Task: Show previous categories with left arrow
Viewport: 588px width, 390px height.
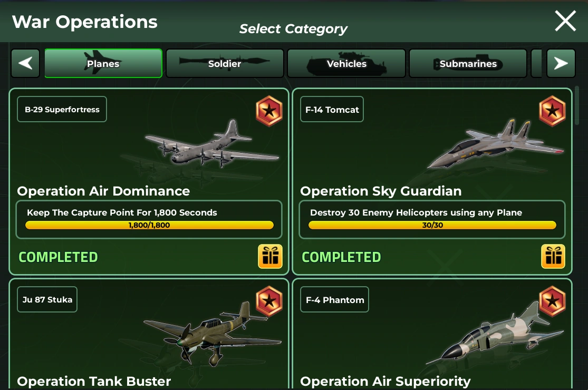Action: coord(25,63)
